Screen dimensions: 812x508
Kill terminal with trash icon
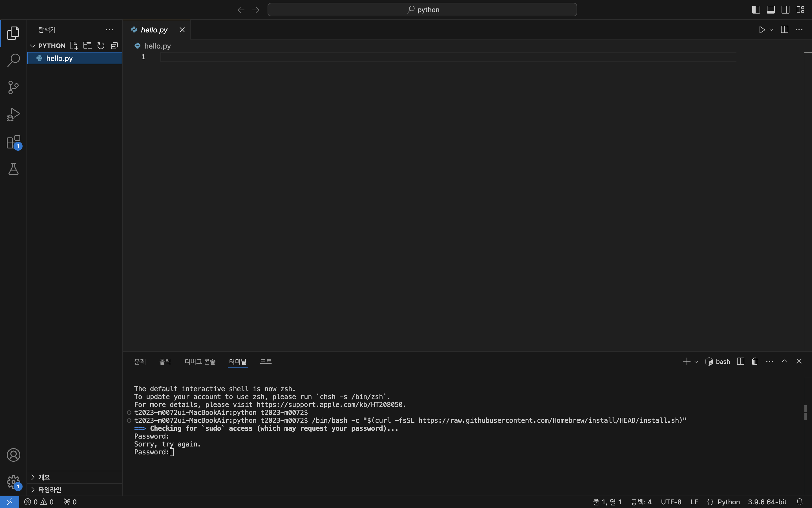pyautogui.click(x=755, y=361)
